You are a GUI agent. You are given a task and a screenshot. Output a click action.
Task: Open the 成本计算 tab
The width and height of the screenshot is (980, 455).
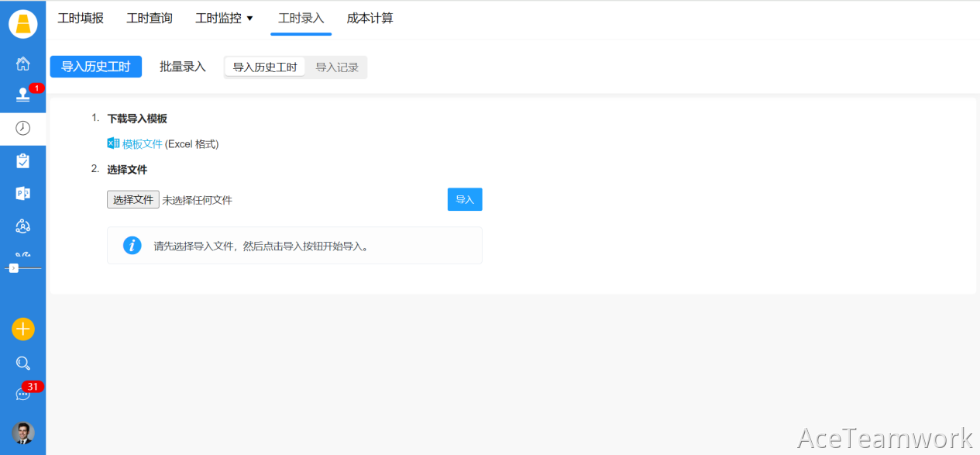[x=370, y=18]
